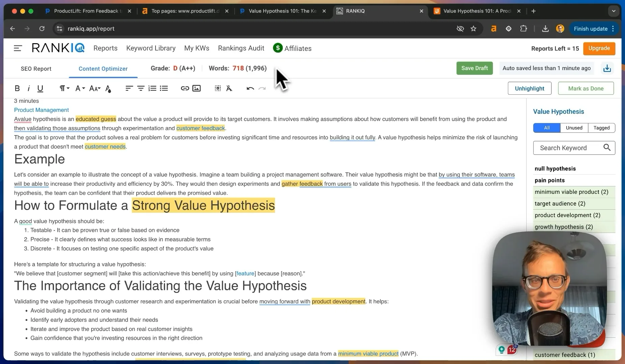Screen dimensions: 625x364
Task: Insert a bulleted list
Action: click(164, 88)
